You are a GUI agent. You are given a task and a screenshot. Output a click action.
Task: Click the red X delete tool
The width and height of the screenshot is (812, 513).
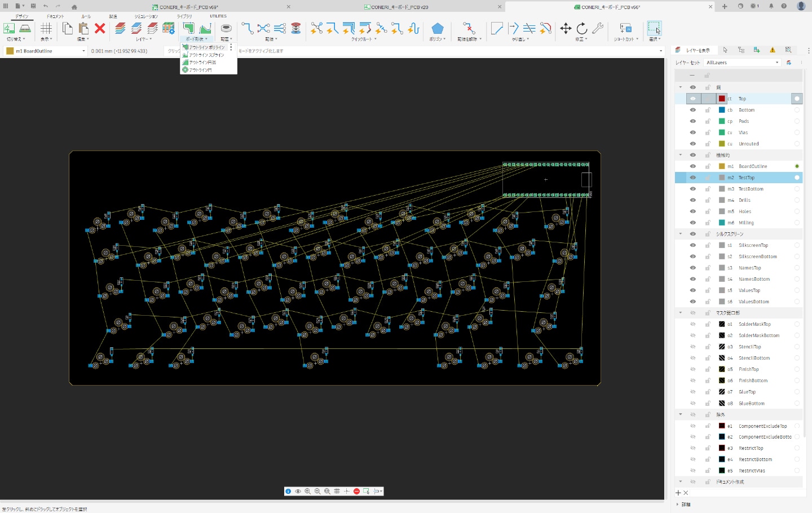pyautogui.click(x=100, y=28)
